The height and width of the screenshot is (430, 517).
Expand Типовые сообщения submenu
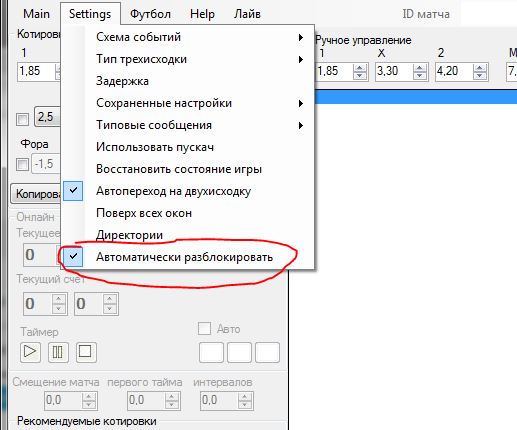click(x=187, y=125)
